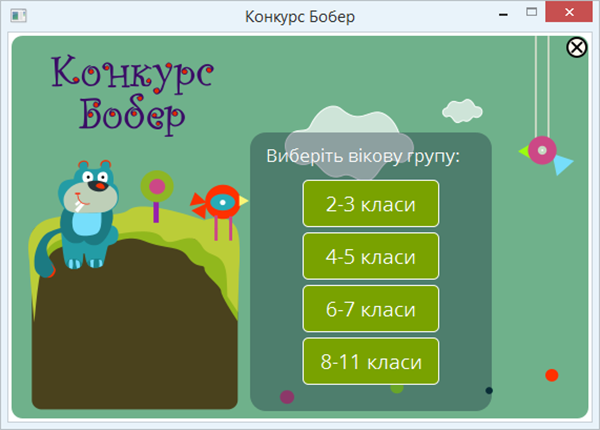Click the window title bar text Конкурс Бобер
The width and height of the screenshot is (600, 430).
click(x=299, y=16)
